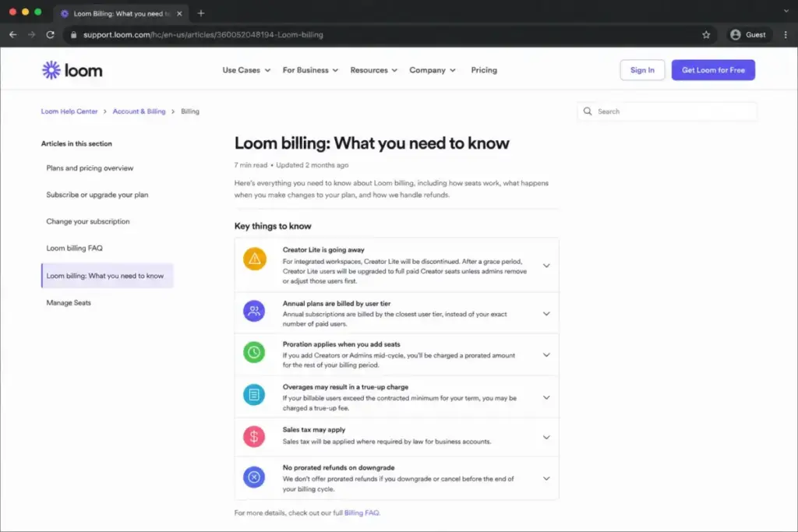
Task: Expand Sales tax may apply
Action: [x=546, y=438]
